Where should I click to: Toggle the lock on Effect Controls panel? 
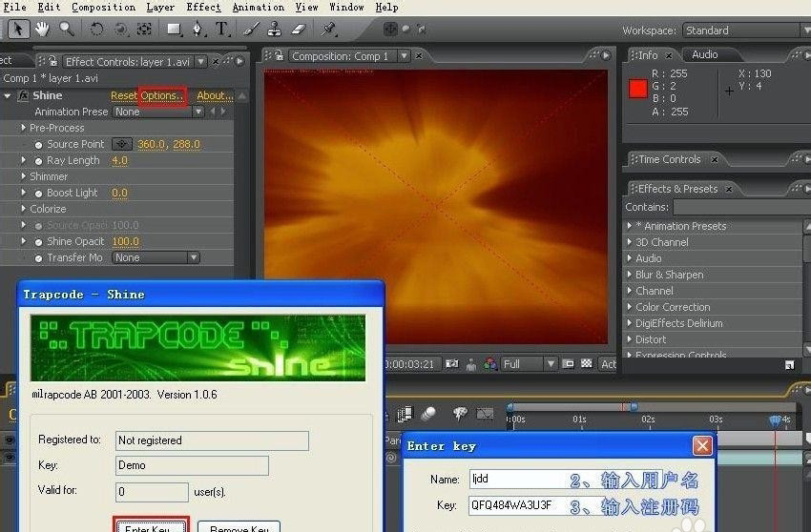[x=52, y=62]
